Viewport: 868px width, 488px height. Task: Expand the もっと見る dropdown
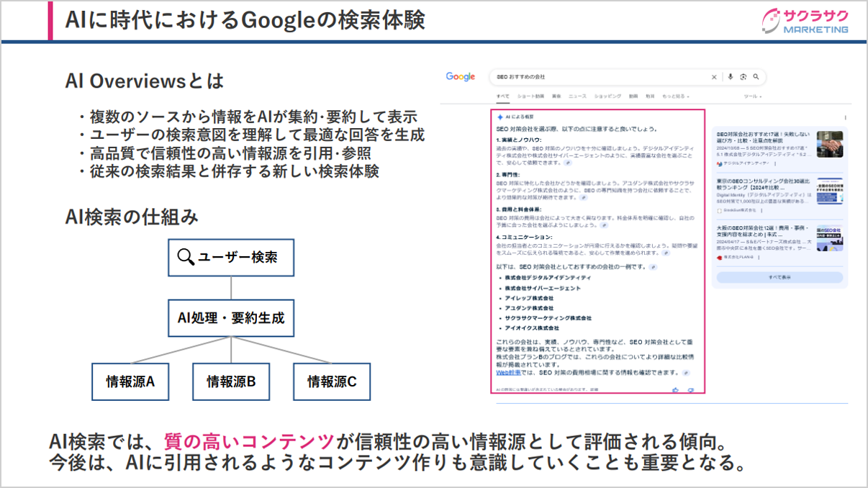pos(676,96)
